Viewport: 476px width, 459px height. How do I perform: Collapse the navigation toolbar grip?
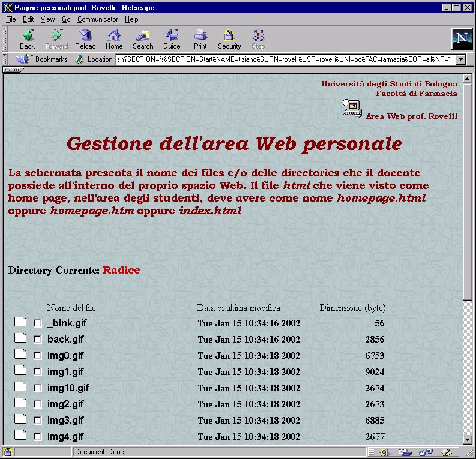[x=5, y=39]
